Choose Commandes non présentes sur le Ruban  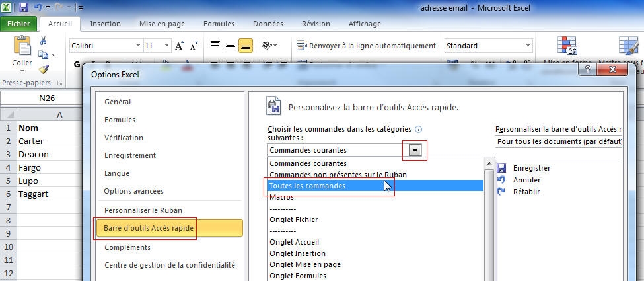click(x=375, y=175)
